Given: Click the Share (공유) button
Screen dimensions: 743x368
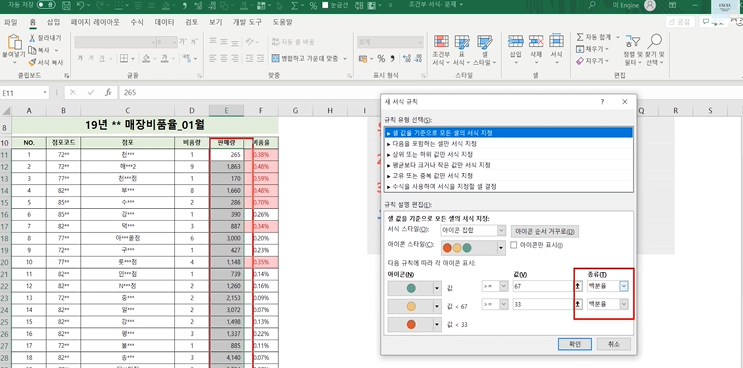Looking at the screenshot, I should pyautogui.click(x=680, y=22).
